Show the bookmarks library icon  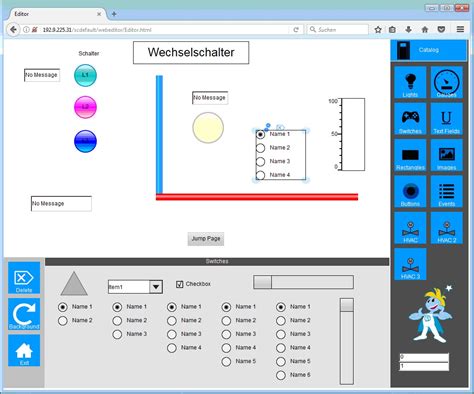(x=392, y=30)
